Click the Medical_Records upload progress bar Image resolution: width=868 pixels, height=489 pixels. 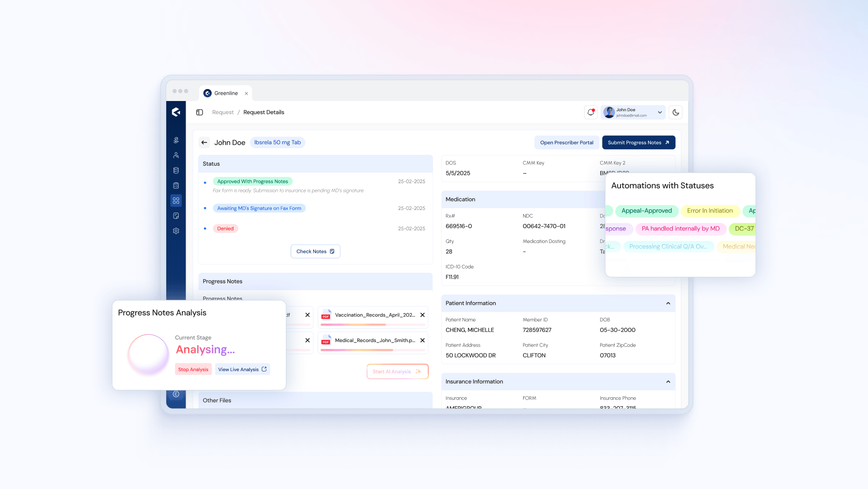pos(373,350)
